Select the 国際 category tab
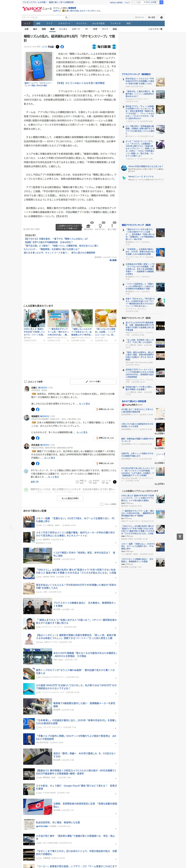This screenshot has height=868, width=186. coord(44,29)
